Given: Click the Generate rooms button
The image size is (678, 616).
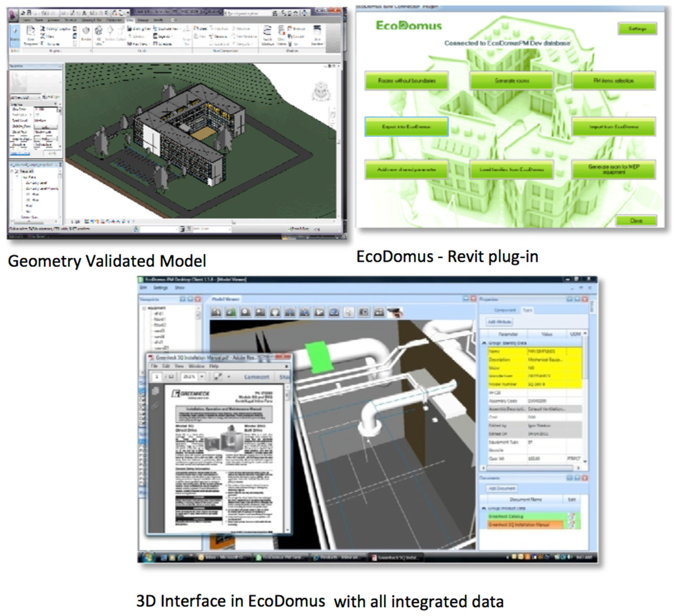Looking at the screenshot, I should pos(512,81).
